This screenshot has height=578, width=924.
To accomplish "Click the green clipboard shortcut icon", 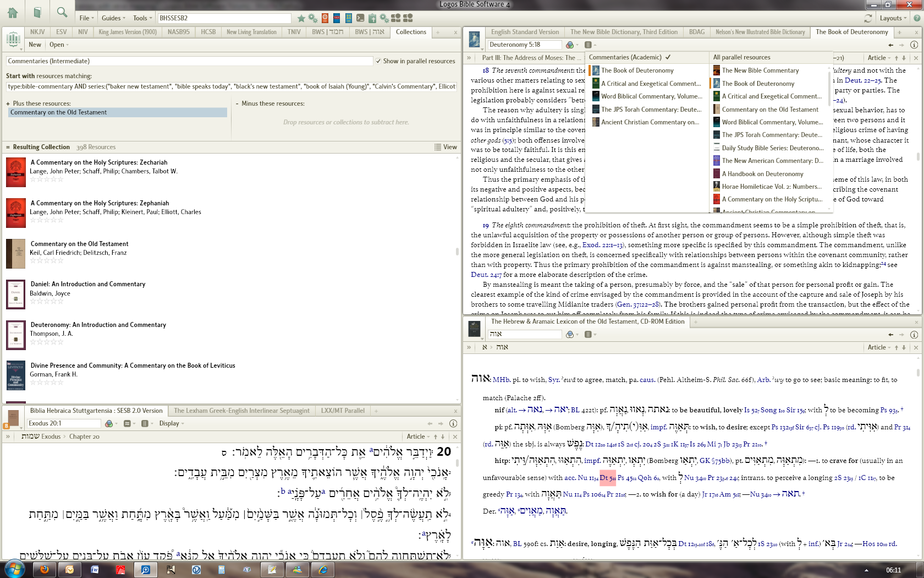I will pos(372,18).
